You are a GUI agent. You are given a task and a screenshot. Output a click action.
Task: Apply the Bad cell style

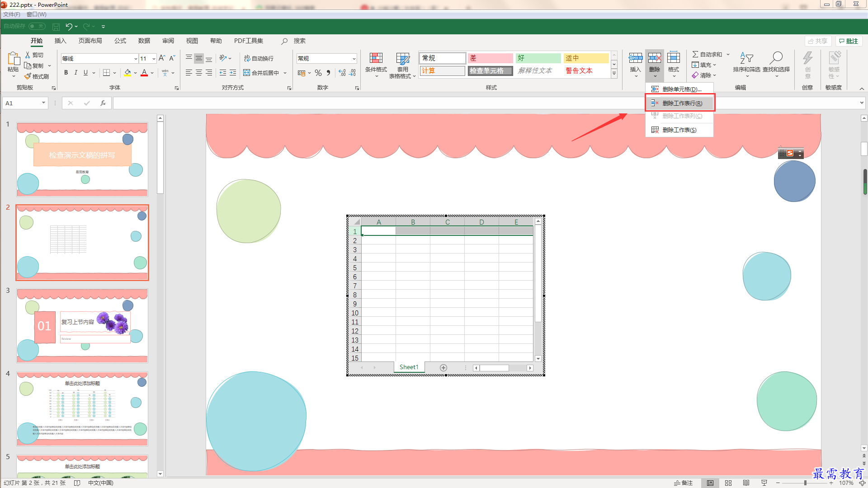491,58
